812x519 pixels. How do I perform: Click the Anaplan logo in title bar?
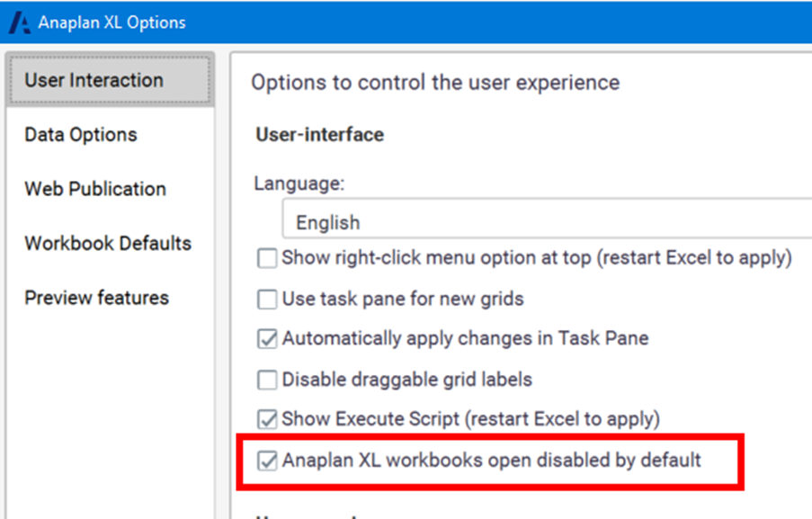(x=19, y=22)
